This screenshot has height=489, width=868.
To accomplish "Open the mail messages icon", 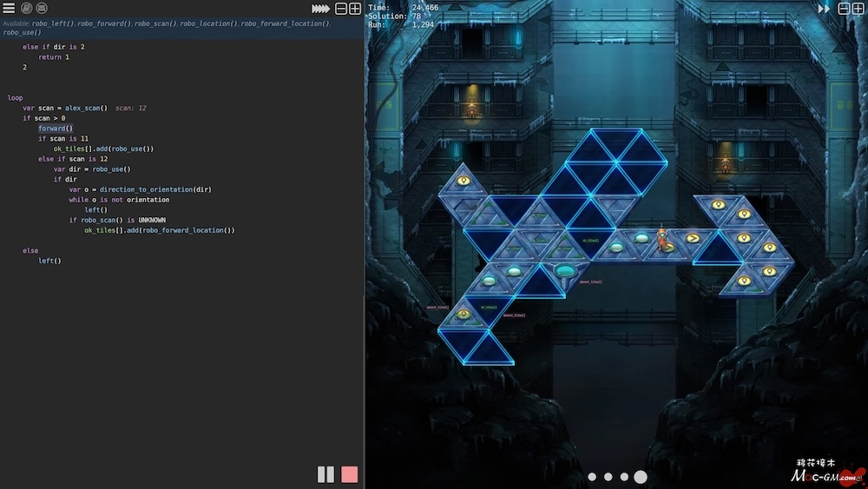I will (x=41, y=8).
